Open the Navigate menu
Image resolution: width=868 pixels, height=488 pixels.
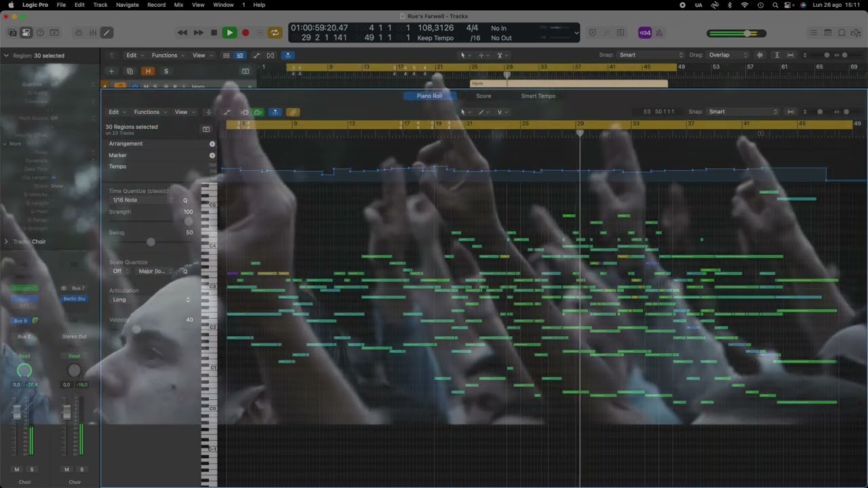pyautogui.click(x=127, y=5)
